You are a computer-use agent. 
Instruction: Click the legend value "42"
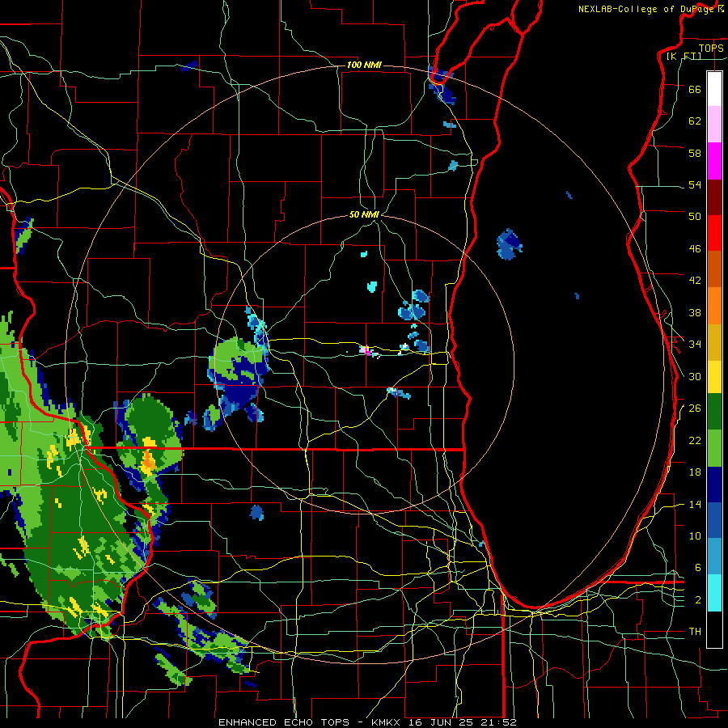(695, 281)
